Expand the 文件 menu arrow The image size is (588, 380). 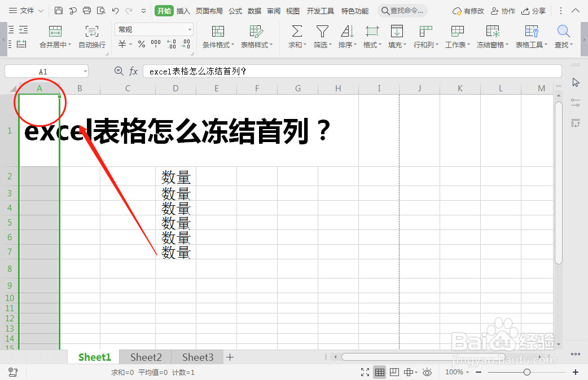pos(41,11)
